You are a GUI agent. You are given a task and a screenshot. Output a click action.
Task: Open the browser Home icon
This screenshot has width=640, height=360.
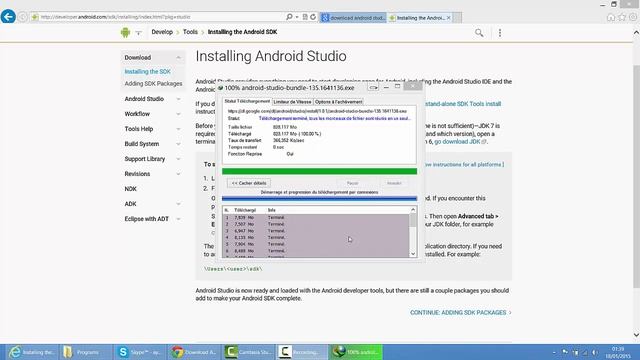click(611, 17)
